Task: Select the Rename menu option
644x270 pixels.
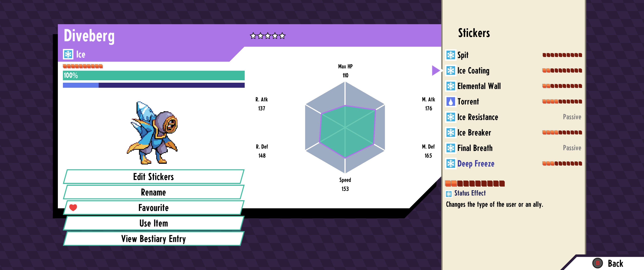Action: [x=153, y=192]
